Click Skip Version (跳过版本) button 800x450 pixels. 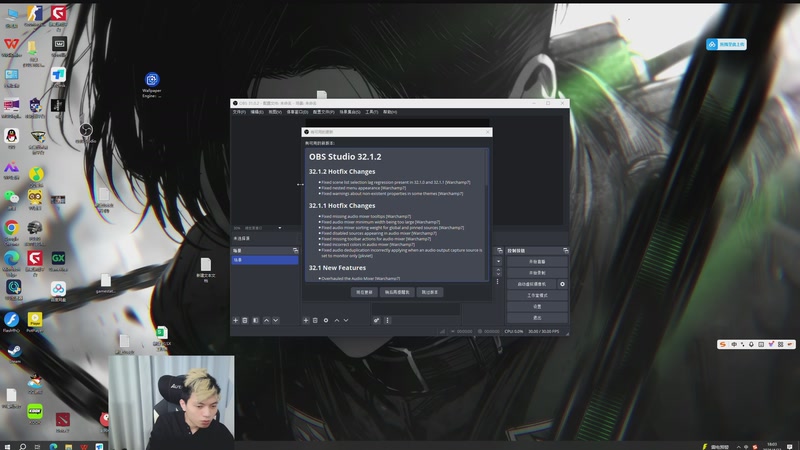(430, 292)
